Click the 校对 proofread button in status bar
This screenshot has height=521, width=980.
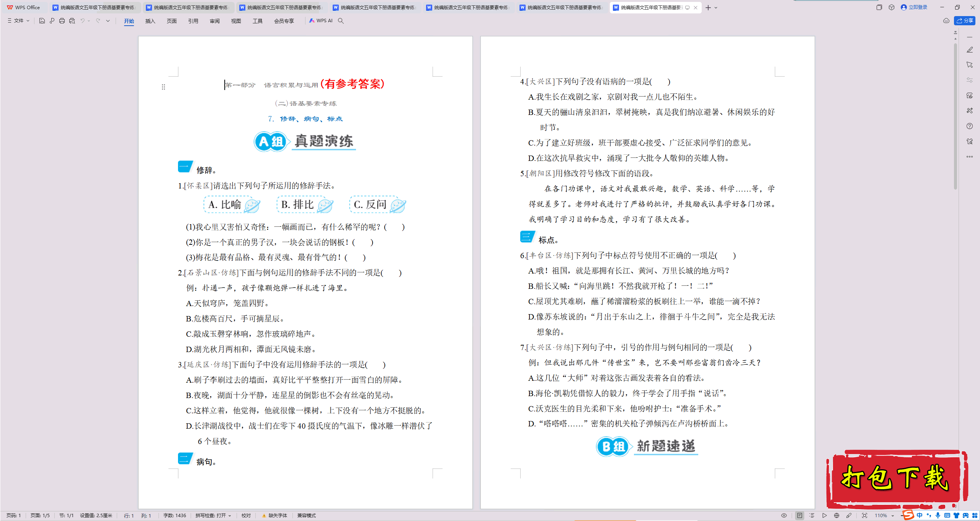click(x=246, y=516)
